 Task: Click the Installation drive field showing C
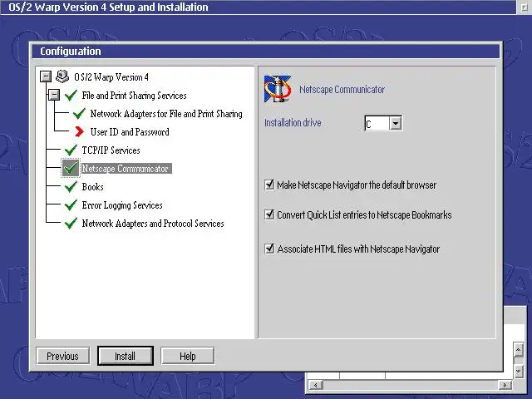pos(377,123)
